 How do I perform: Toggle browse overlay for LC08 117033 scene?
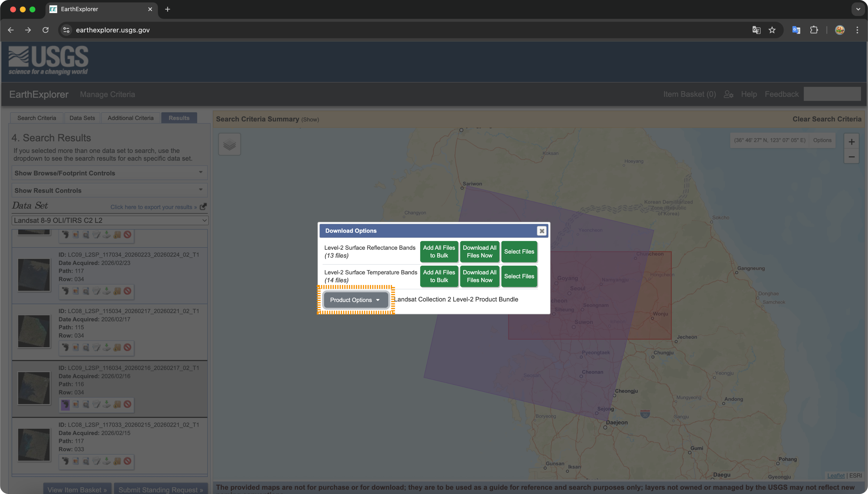point(76,461)
